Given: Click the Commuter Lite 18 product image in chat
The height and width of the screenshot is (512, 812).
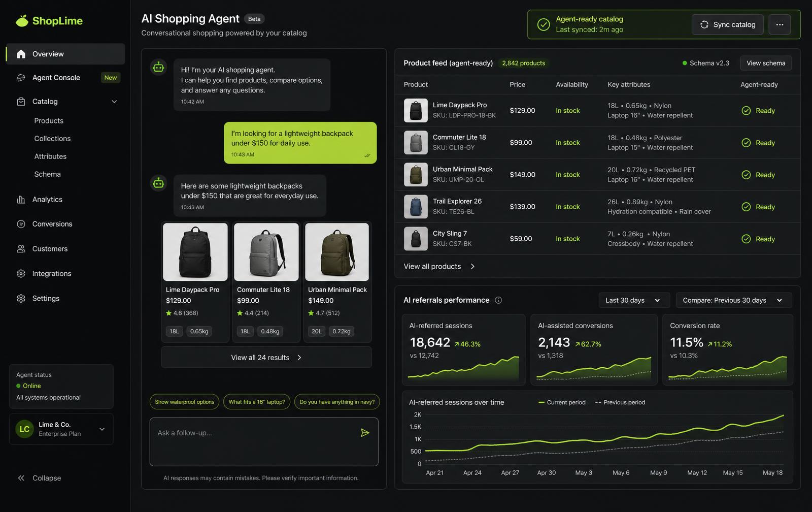Looking at the screenshot, I should coord(266,252).
